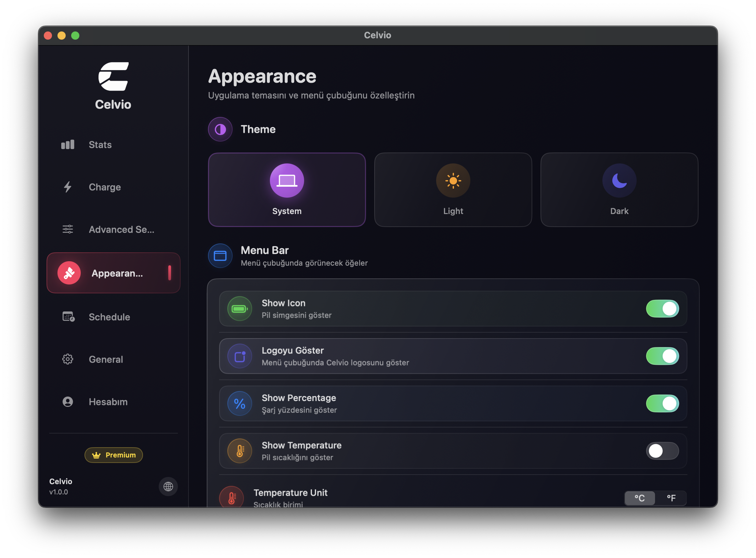Click the Premium button
Viewport: 756px width, 558px height.
click(x=113, y=455)
